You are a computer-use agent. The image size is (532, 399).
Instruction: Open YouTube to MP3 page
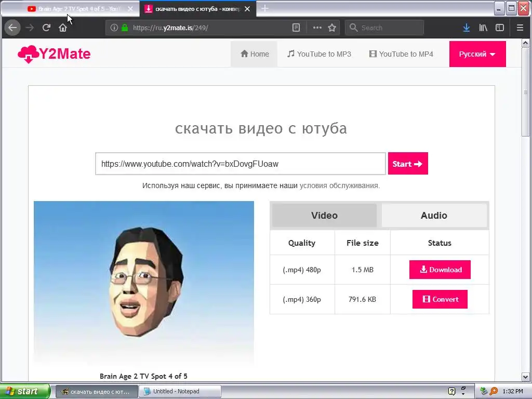click(320, 54)
